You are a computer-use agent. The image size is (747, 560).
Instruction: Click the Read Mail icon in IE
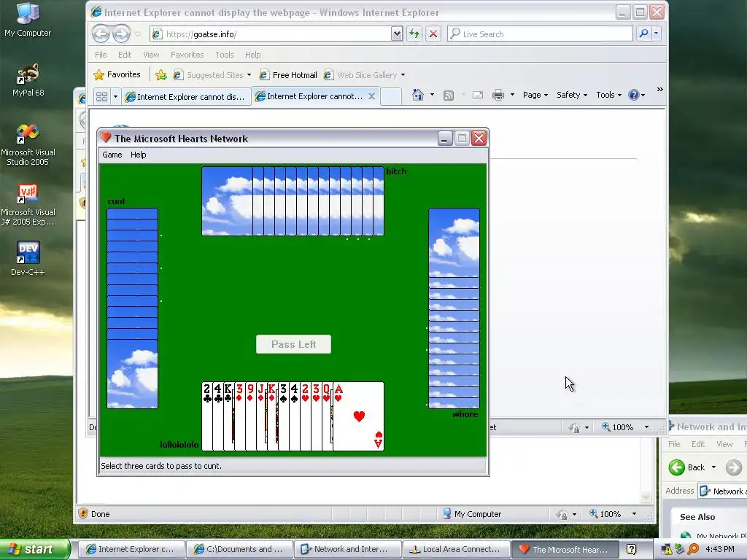coord(478,96)
